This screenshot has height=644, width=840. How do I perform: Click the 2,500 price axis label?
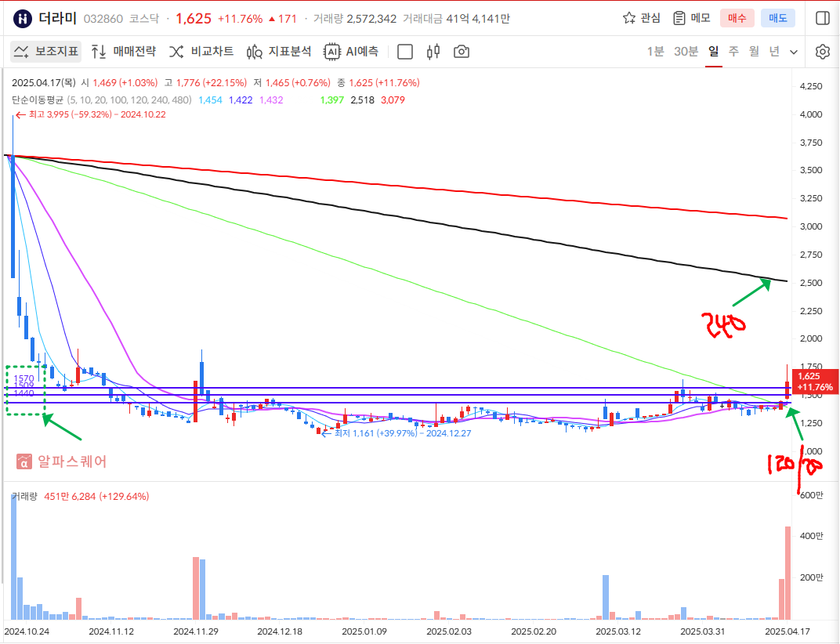[x=811, y=282]
